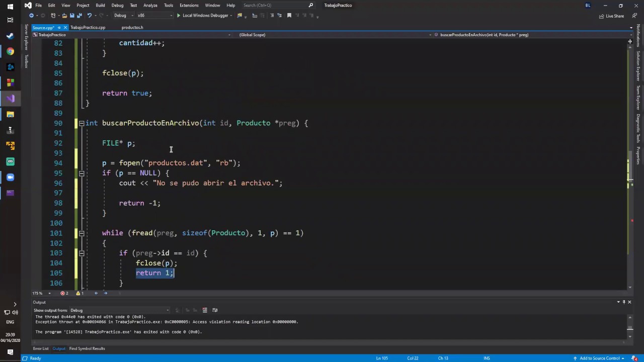Open Find Symbol Results tab
This screenshot has height=362, width=644.
tap(87, 348)
